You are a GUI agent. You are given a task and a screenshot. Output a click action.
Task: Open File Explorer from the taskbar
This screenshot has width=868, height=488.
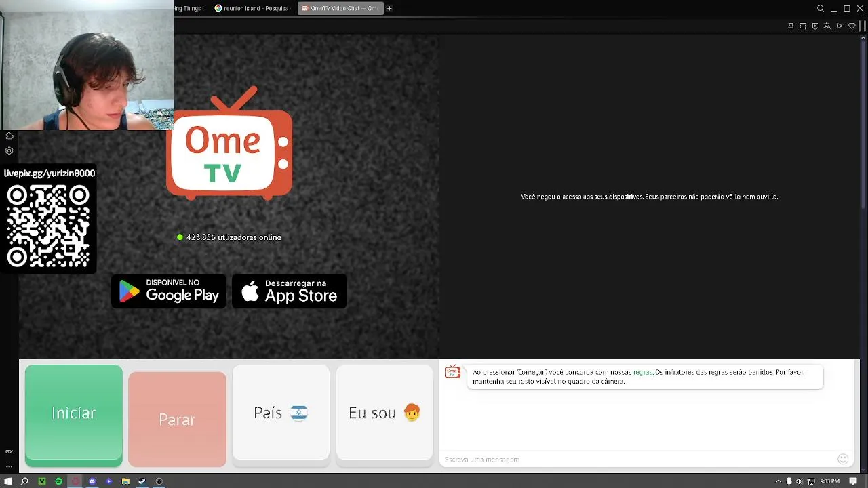[125, 481]
